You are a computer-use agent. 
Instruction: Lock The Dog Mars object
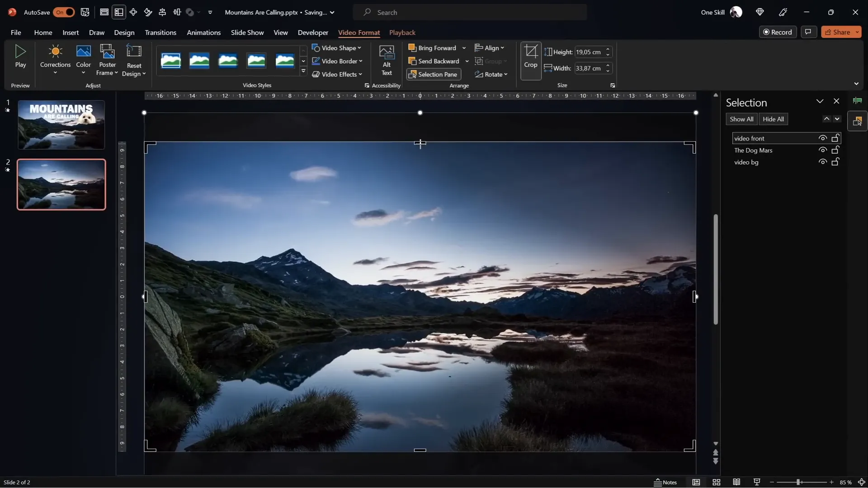[x=835, y=150]
